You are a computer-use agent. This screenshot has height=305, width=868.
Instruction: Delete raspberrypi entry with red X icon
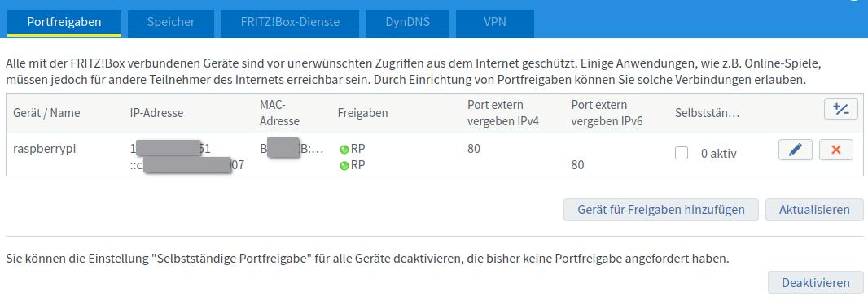836,150
